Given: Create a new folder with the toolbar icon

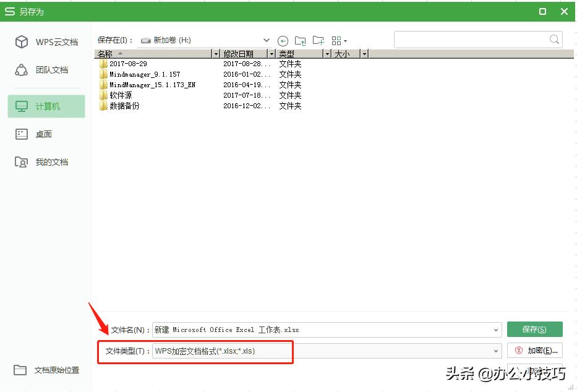Looking at the screenshot, I should [318, 40].
